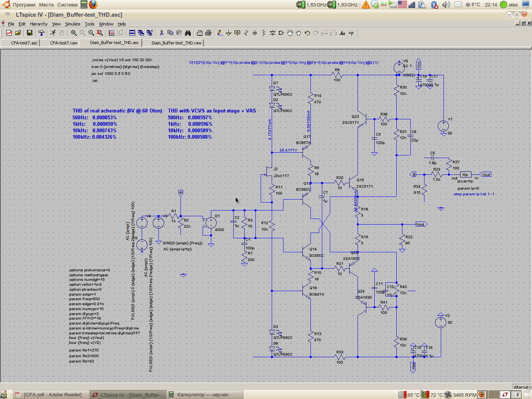Screen dimensions: 532x399
Task: Open the Help menu
Action: (x=122, y=24)
